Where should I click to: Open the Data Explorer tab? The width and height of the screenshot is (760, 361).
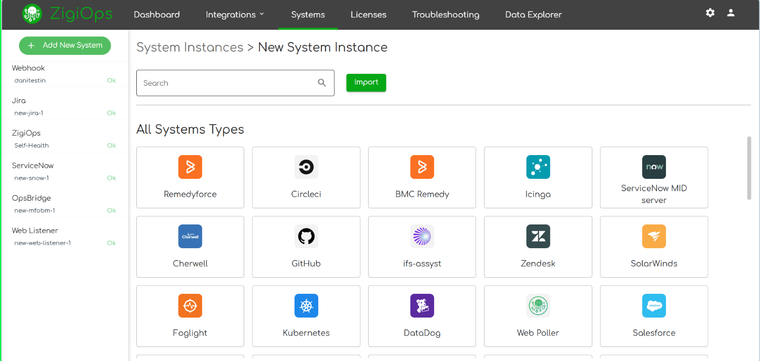(533, 15)
